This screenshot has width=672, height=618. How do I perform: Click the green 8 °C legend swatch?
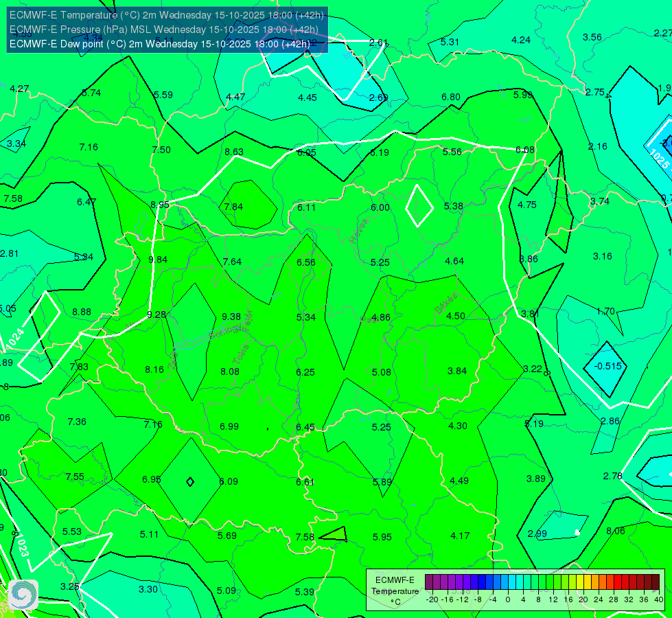point(542,582)
